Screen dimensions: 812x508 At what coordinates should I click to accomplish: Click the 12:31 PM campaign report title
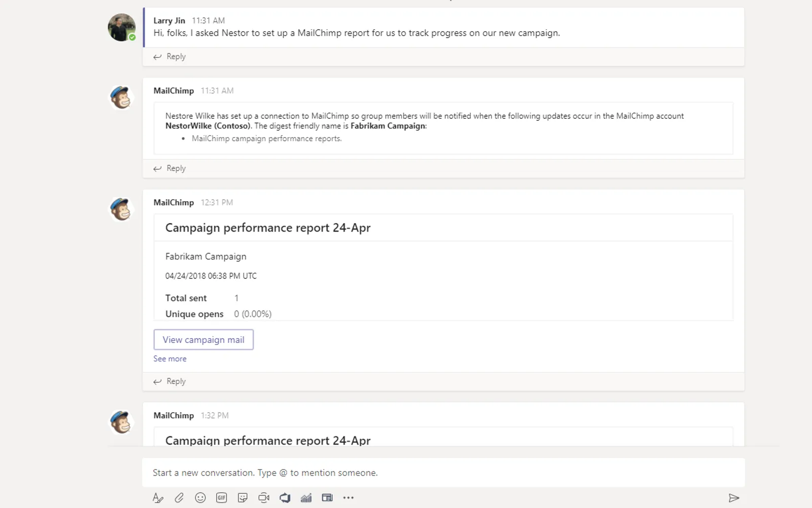[x=268, y=228]
